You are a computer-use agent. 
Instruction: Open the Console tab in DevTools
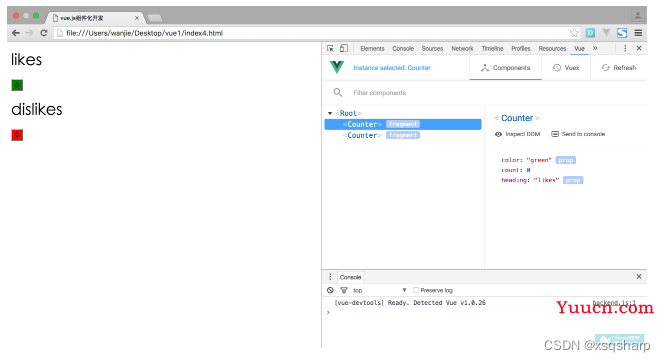coord(403,48)
